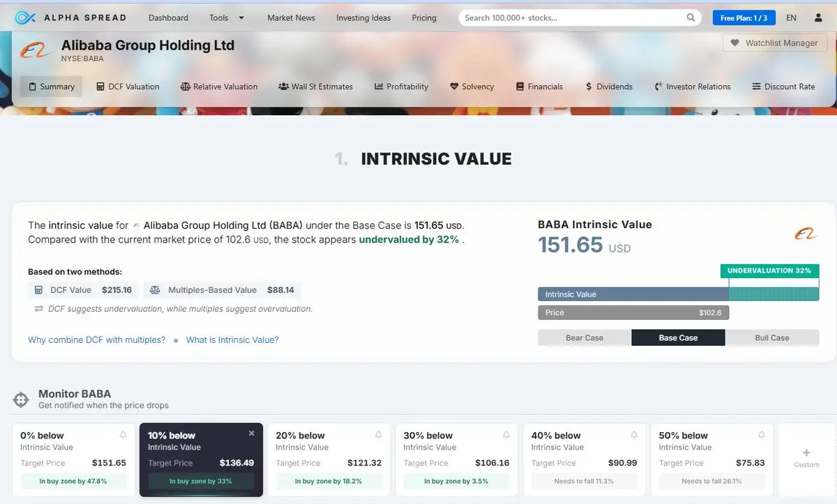The width and height of the screenshot is (837, 504).
Task: Click the plus icon for Custom alert
Action: click(806, 452)
